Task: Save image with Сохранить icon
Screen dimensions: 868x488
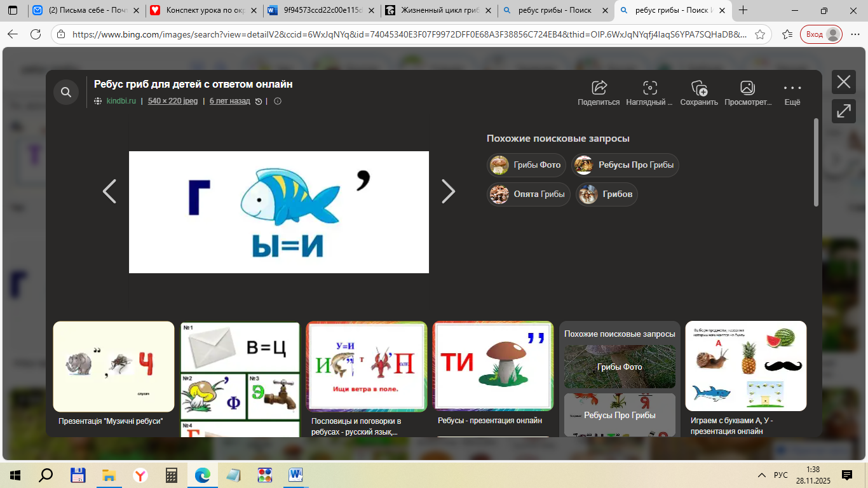Action: click(x=699, y=88)
